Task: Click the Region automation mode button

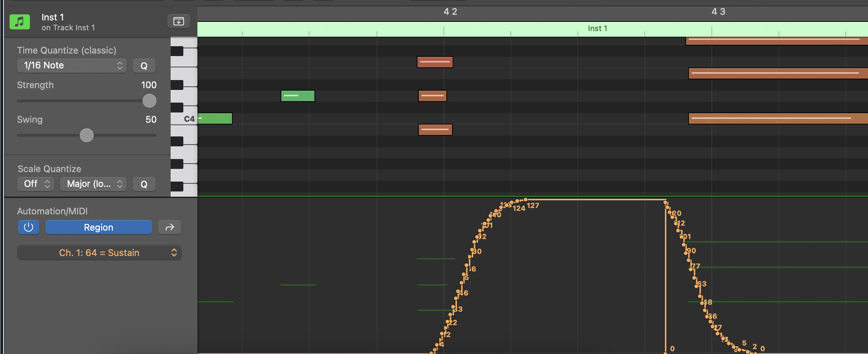Action: click(x=99, y=227)
